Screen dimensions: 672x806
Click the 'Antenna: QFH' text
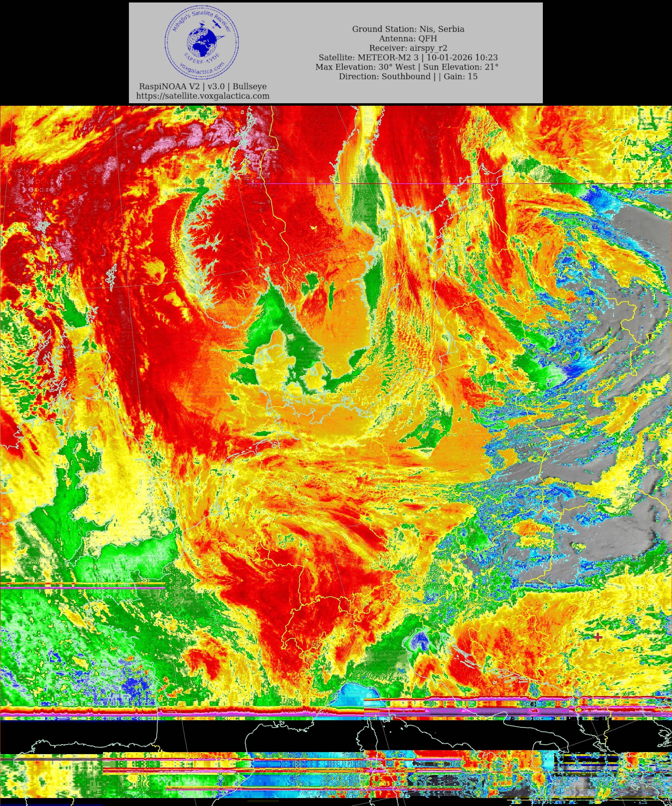click(408, 39)
